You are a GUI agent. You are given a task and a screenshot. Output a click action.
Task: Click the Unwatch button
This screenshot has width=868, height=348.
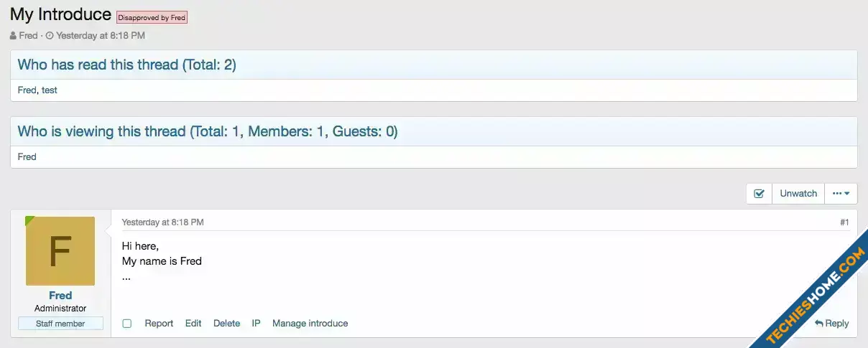[x=798, y=194]
